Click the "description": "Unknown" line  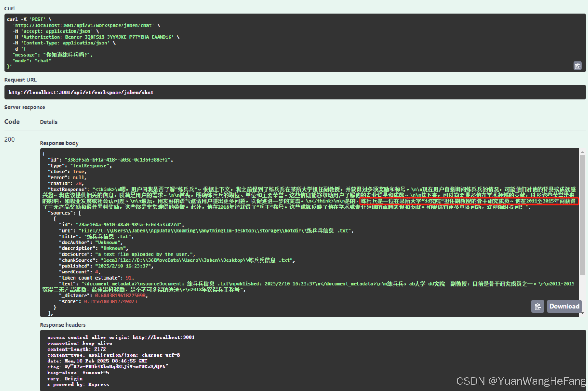click(94, 248)
